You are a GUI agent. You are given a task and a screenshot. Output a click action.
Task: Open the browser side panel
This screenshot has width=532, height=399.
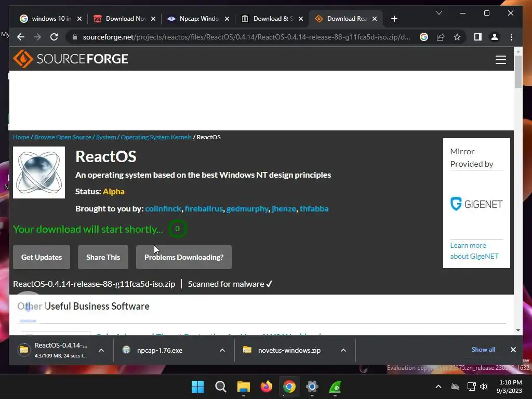(478, 37)
